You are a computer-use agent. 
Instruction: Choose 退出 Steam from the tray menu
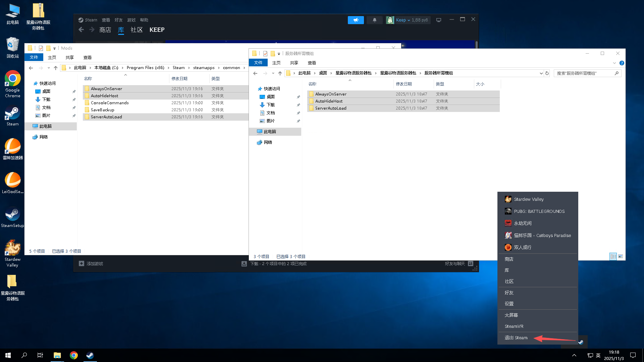(516, 338)
